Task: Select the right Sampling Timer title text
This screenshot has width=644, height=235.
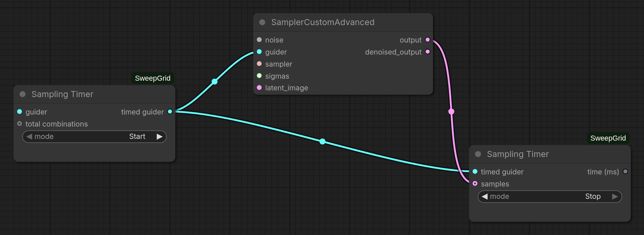Action: pos(518,154)
